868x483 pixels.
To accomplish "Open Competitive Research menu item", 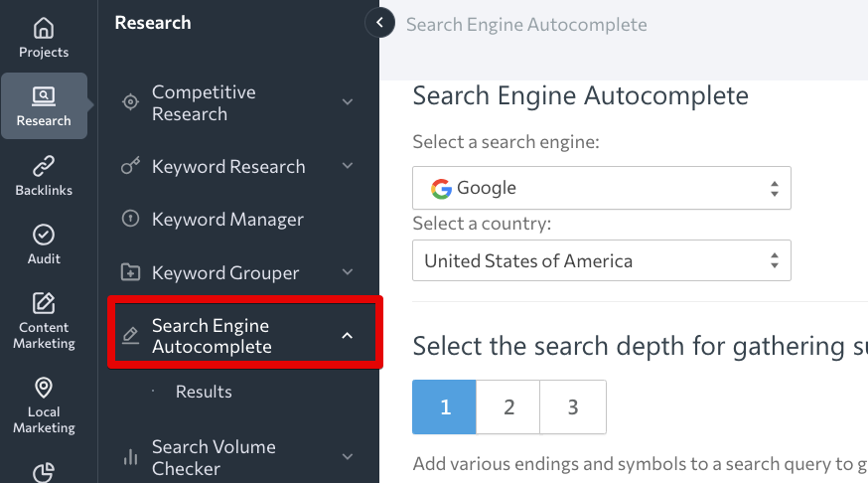I will [x=204, y=102].
